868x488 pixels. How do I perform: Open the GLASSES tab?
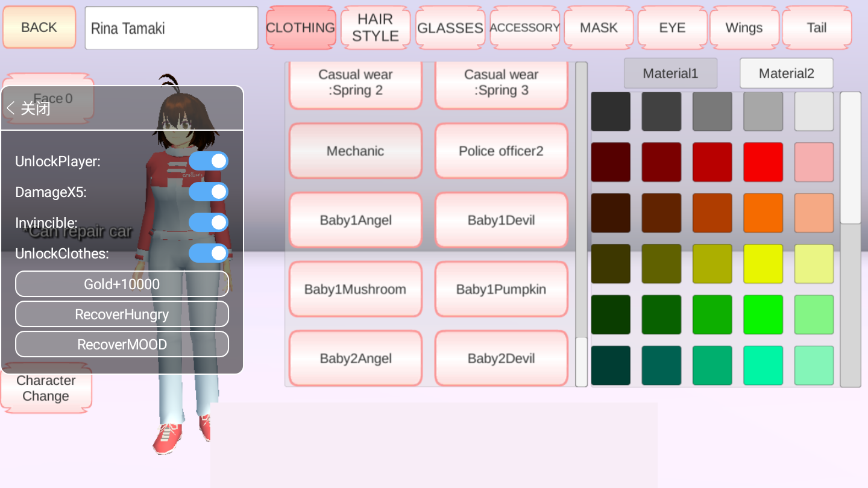point(450,28)
